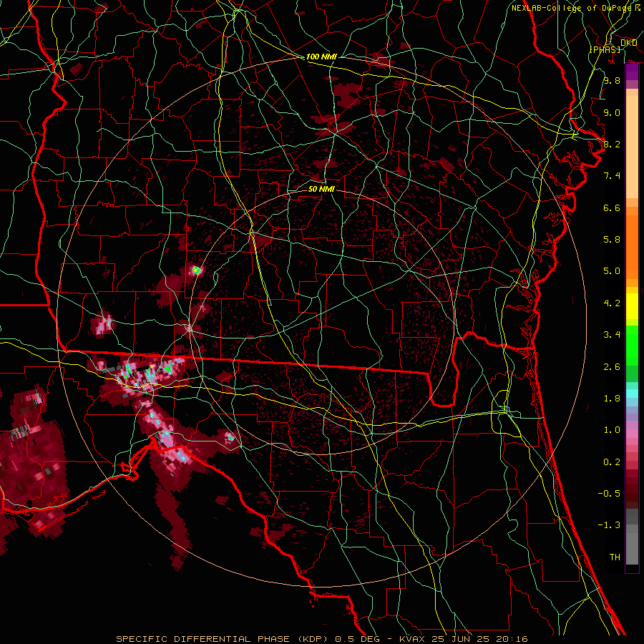Click "SPECIFIC DIFFERENTIAL PHASE (KDP)" in the caption

click(222, 639)
